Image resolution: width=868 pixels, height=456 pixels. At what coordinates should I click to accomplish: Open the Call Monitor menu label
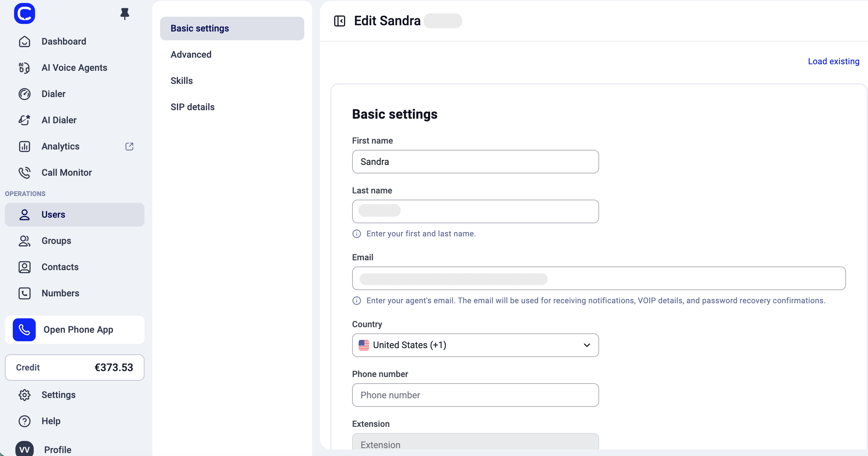coord(67,173)
